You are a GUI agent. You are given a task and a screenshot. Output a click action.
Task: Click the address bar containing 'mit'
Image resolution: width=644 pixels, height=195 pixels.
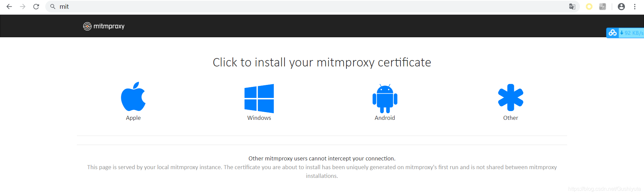point(312,6)
